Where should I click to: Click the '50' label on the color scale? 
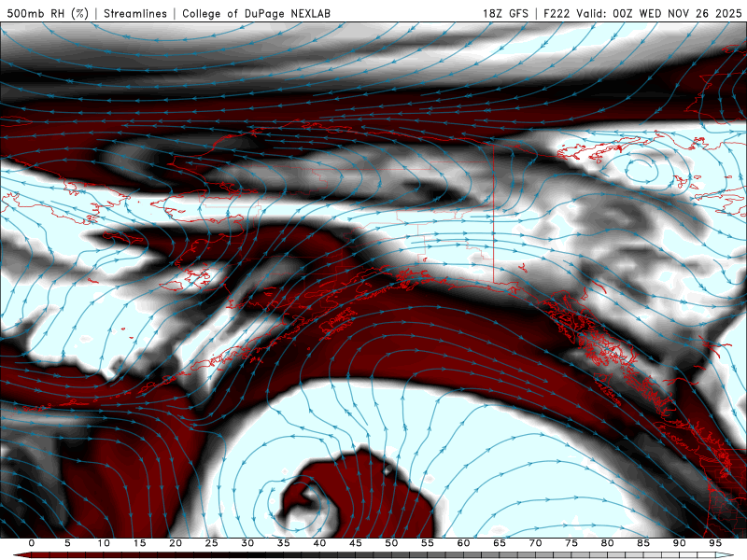[391, 543]
